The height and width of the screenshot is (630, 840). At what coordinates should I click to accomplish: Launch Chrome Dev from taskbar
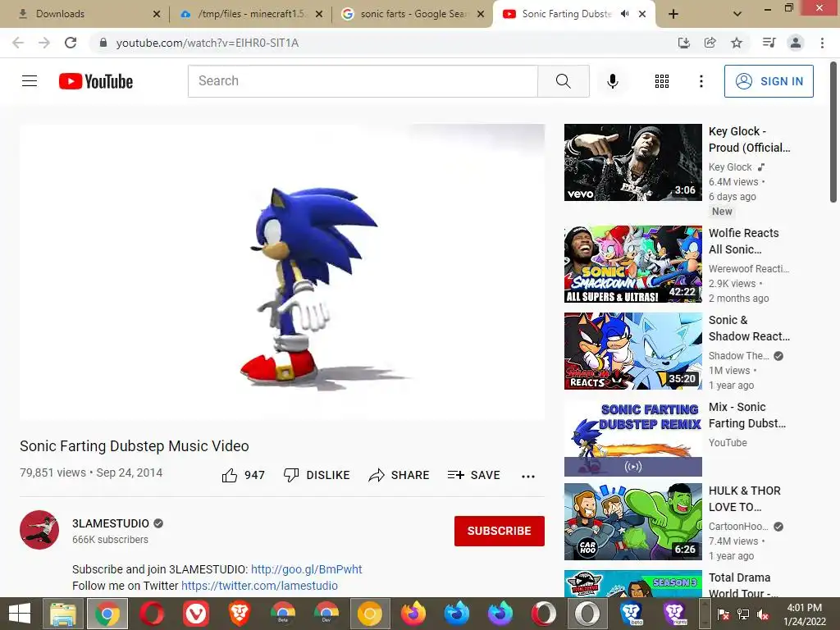pos(326,614)
